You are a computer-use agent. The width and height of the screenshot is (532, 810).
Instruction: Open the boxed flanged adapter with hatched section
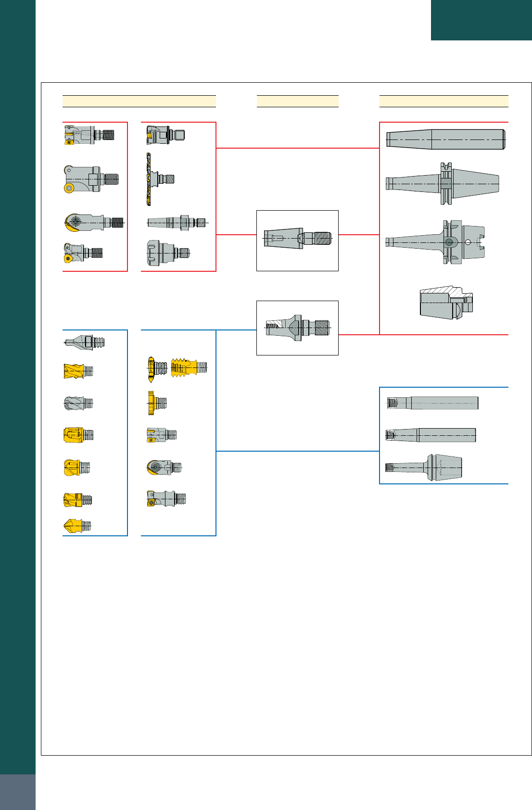298,328
